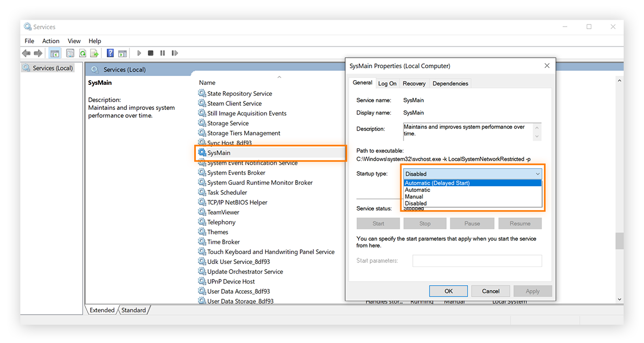The width and height of the screenshot is (644, 343).
Task: Click the Cancel button
Action: coord(490,291)
